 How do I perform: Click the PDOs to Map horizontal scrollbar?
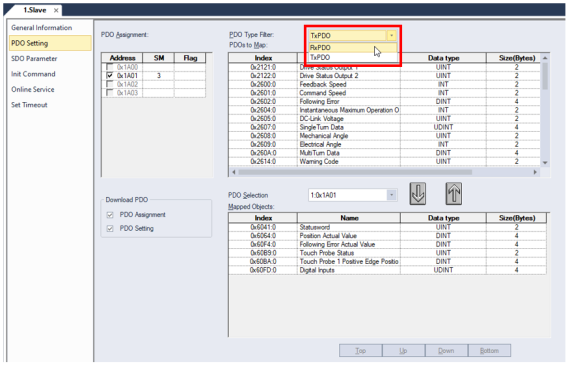(x=355, y=172)
